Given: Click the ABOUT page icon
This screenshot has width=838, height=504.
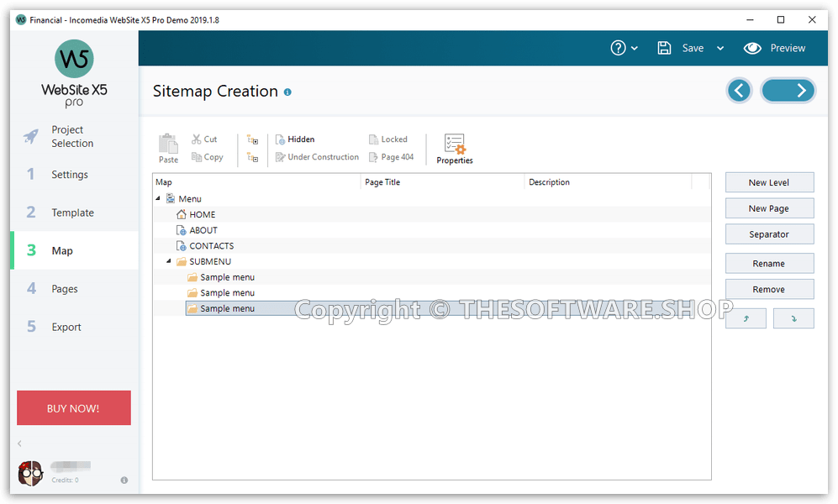Looking at the screenshot, I should point(182,230).
